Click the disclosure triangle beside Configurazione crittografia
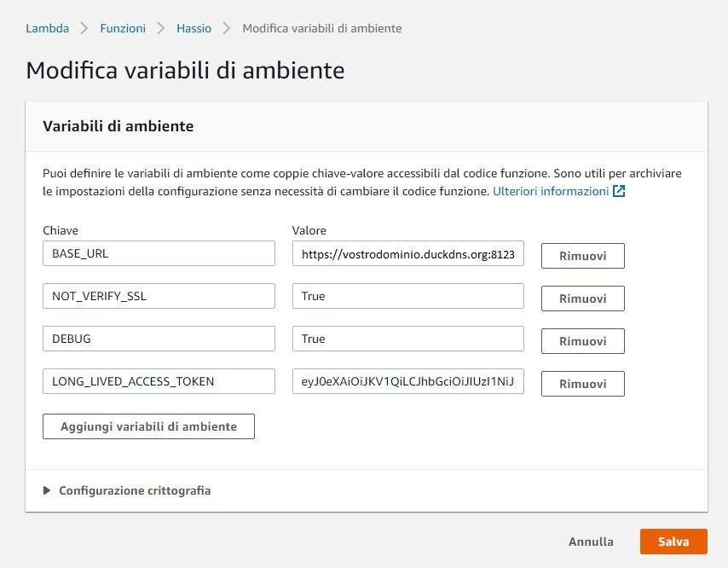728x568 pixels. click(x=46, y=490)
